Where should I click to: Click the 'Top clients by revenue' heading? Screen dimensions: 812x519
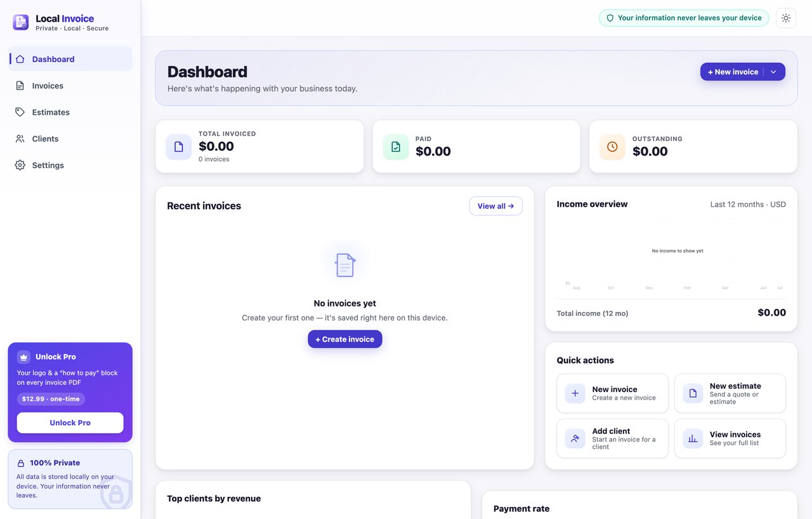point(214,499)
